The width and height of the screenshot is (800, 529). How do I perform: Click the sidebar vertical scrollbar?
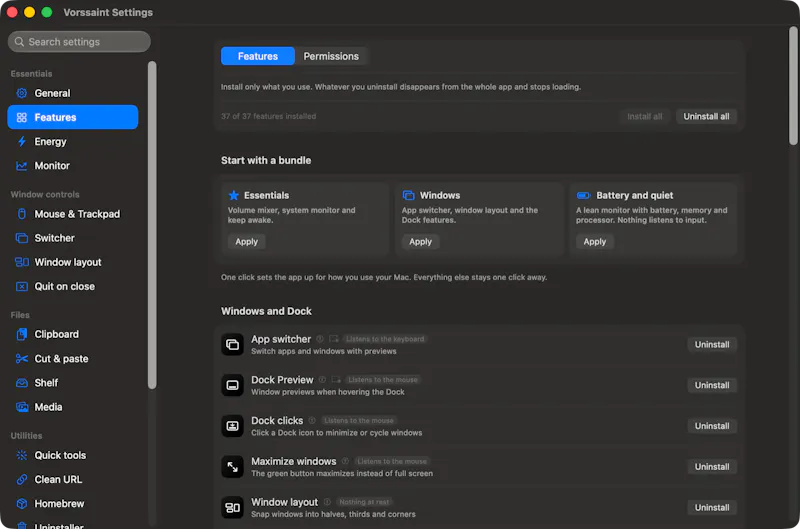(152, 224)
